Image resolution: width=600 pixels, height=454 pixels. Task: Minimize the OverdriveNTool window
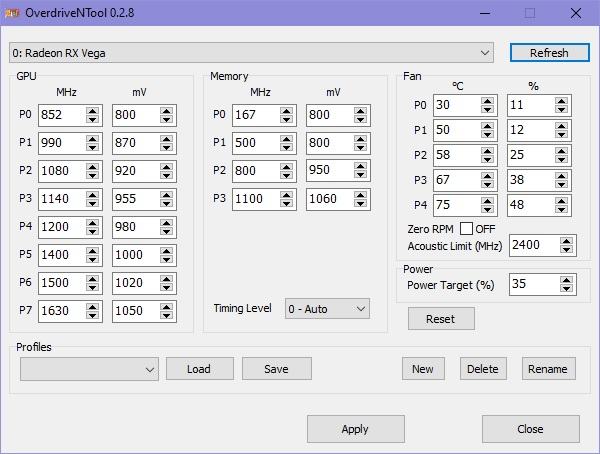[x=485, y=13]
